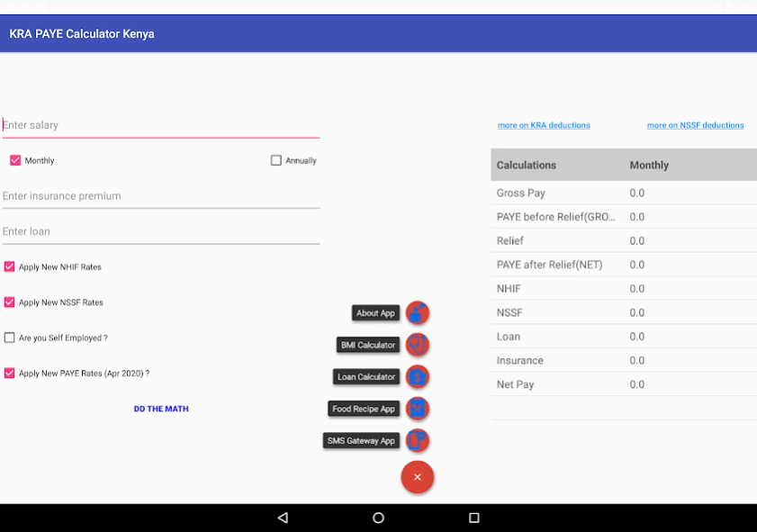Open the Food Recipe App icon
This screenshot has width=757, height=532.
pyautogui.click(x=417, y=409)
